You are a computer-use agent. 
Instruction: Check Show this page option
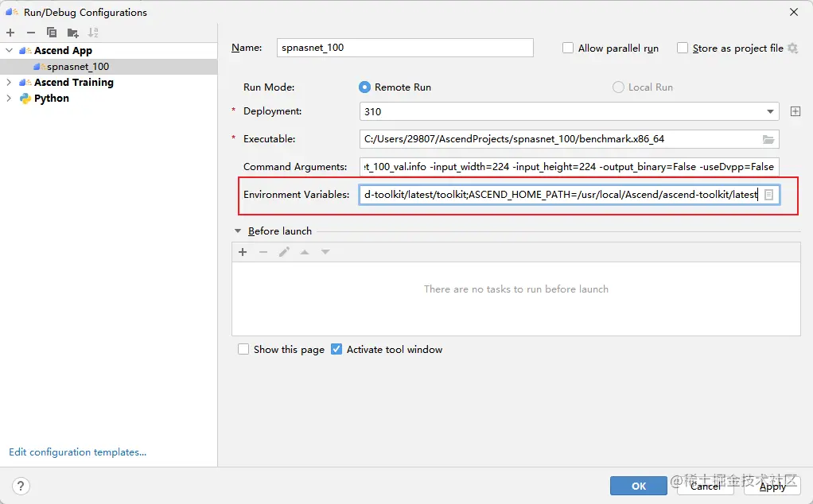click(243, 349)
